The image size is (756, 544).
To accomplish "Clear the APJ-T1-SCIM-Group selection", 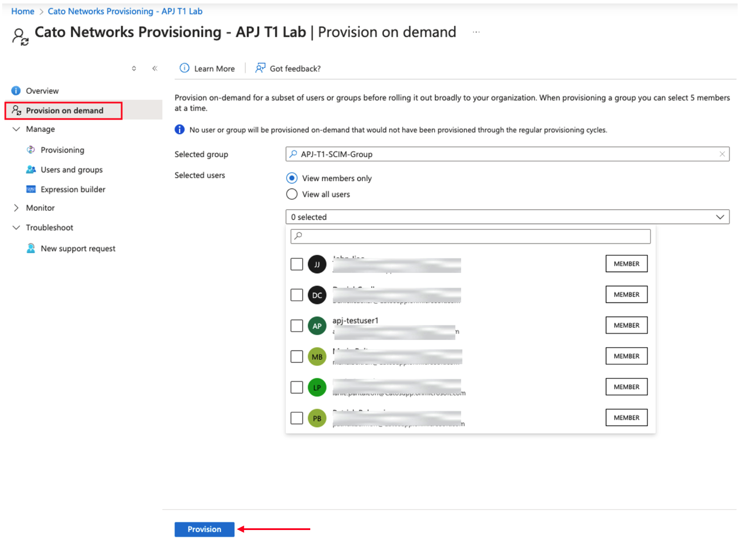I will pos(722,154).
